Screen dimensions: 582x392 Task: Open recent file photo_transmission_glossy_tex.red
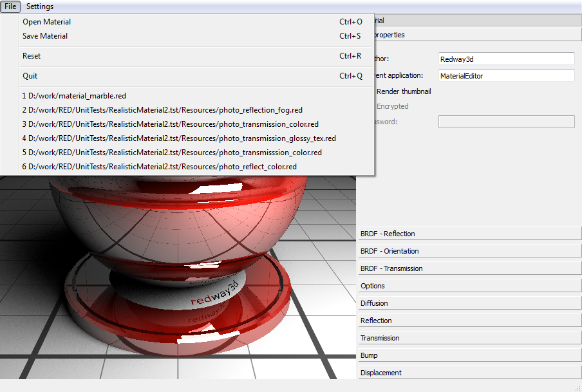coord(178,138)
